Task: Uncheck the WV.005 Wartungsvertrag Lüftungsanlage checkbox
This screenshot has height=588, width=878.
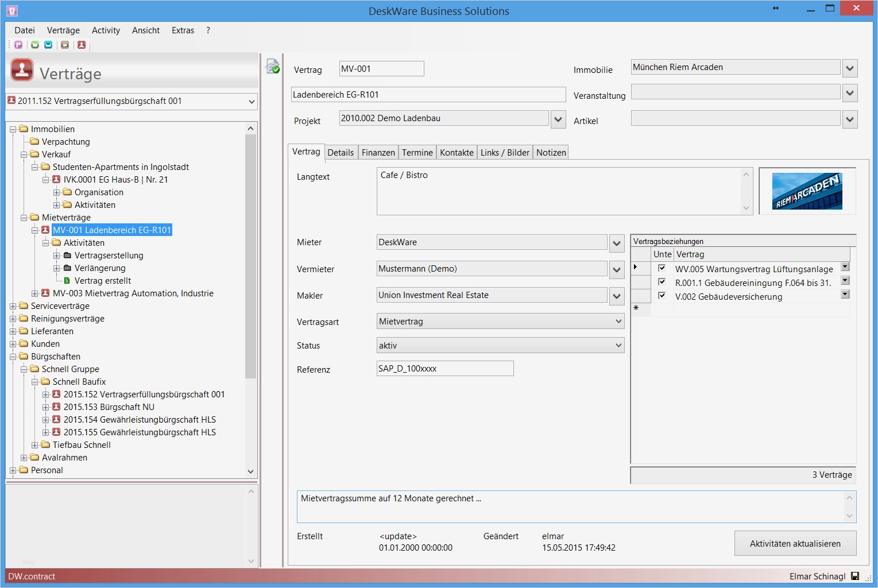Action: (x=662, y=268)
